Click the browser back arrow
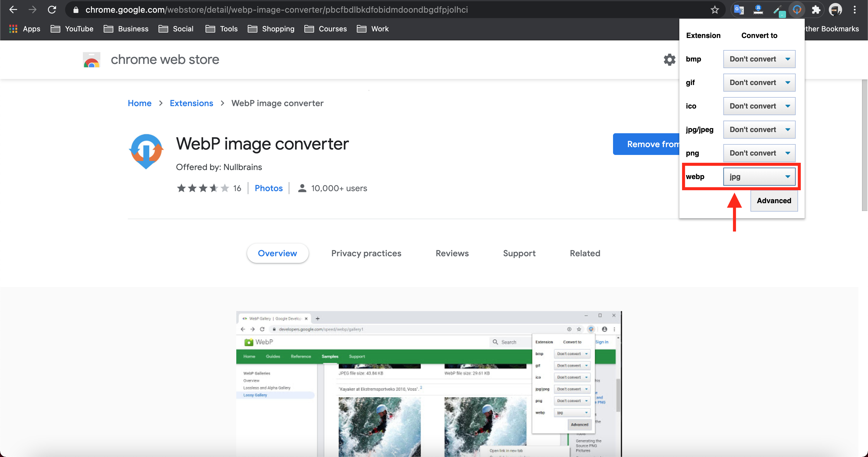The width and height of the screenshot is (868, 457). click(x=13, y=10)
